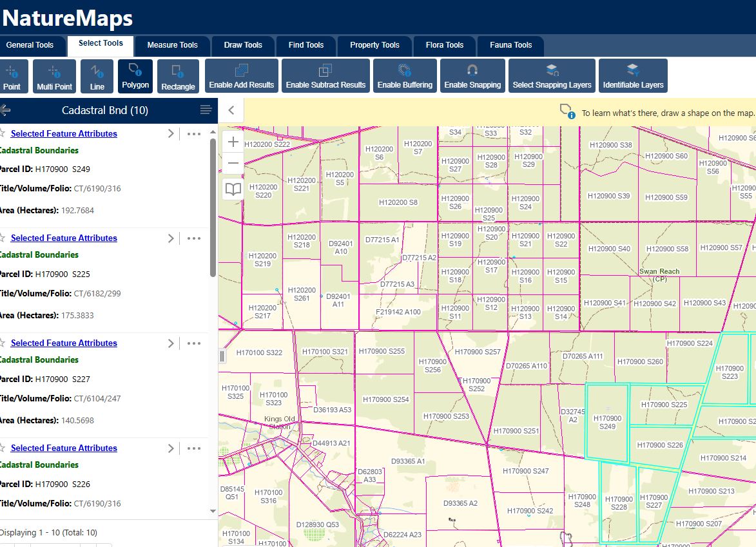Open more options for parcel S226
Viewport: 756px width, 547px height.
click(194, 448)
